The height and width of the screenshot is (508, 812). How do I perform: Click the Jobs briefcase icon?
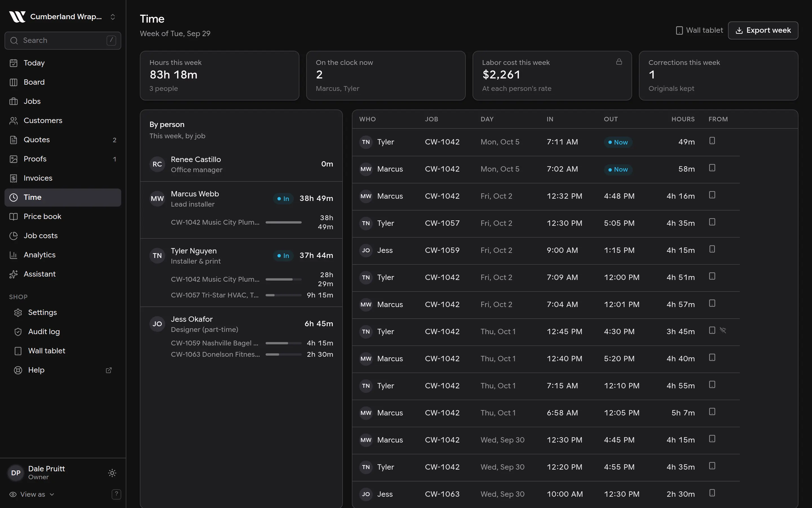click(x=14, y=101)
